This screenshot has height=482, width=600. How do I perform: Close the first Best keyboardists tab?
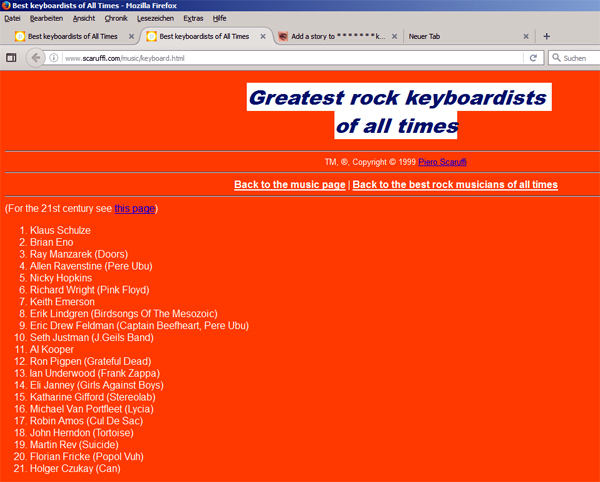point(131,36)
